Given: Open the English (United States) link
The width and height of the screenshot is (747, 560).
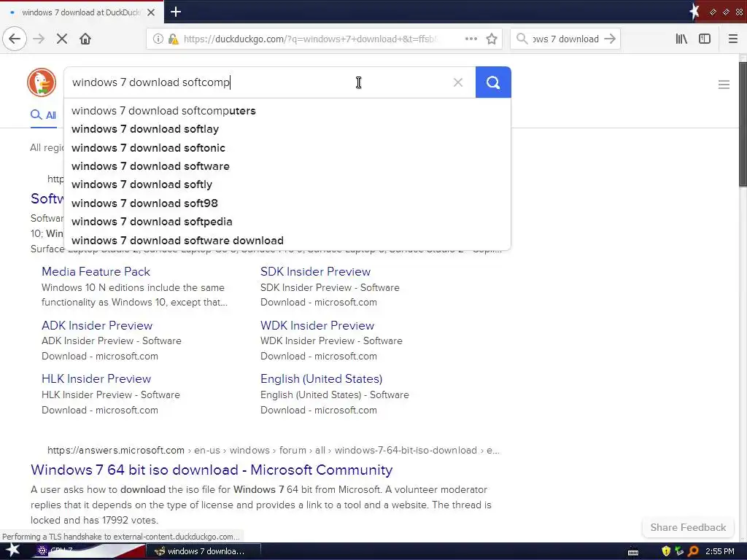Looking at the screenshot, I should pos(321,379).
